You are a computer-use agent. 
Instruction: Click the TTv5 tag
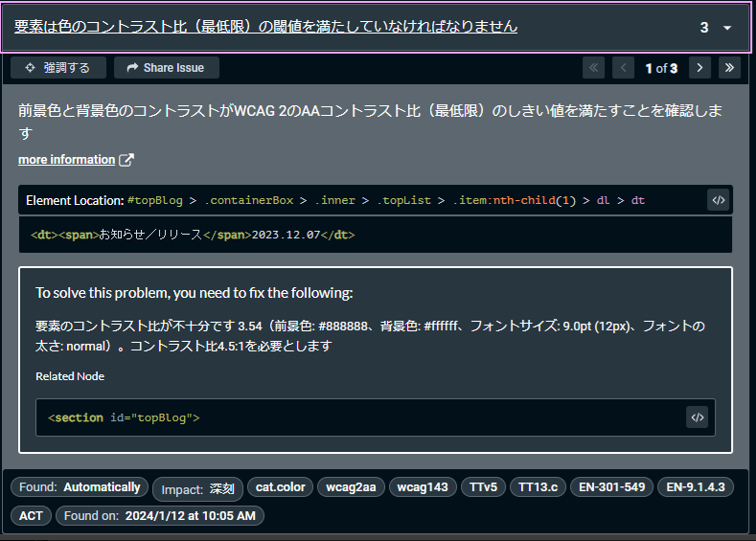[483, 487]
